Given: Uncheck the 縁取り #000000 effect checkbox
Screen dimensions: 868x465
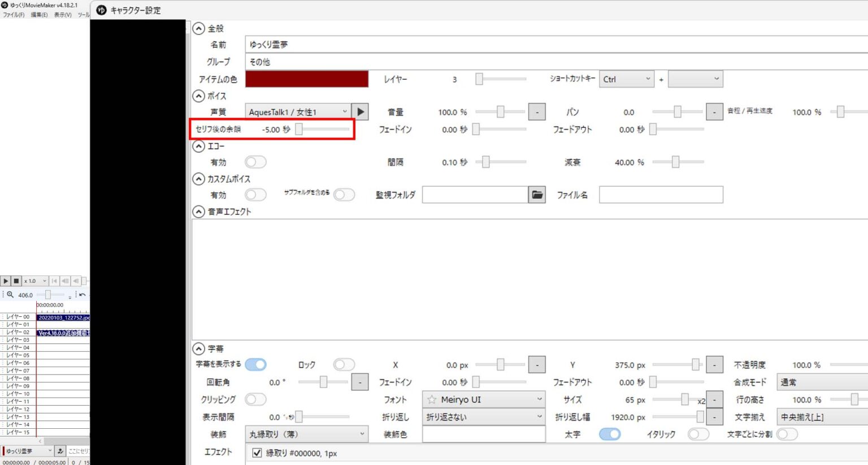Looking at the screenshot, I should click(x=257, y=453).
